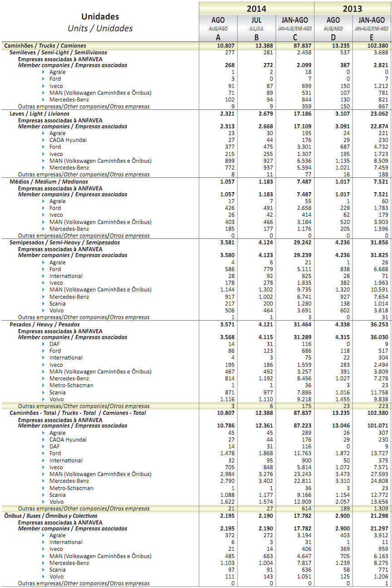Screen dimensions: 392x588
Task: Click the arrow bullet next to Volvo under Semipesados
Action: [x=44, y=311]
